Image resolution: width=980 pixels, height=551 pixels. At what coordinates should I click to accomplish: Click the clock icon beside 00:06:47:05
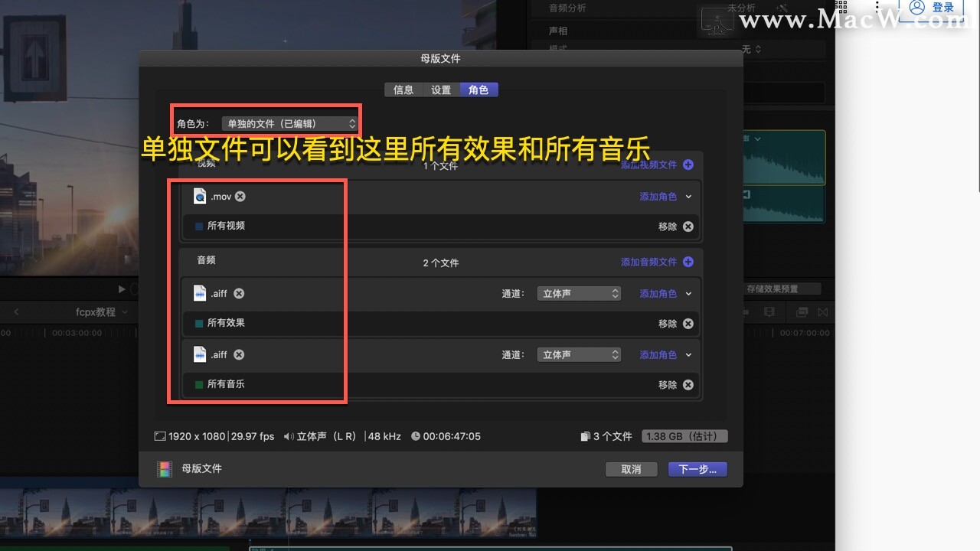pyautogui.click(x=416, y=436)
